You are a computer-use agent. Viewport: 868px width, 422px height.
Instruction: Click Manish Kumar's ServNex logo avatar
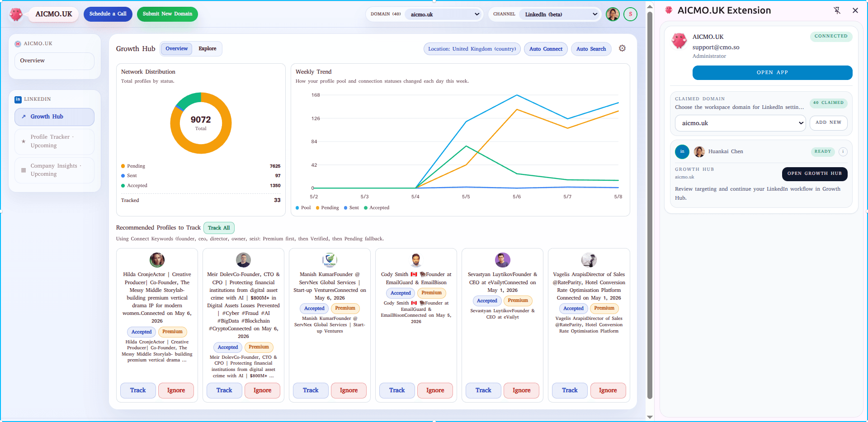coord(330,260)
